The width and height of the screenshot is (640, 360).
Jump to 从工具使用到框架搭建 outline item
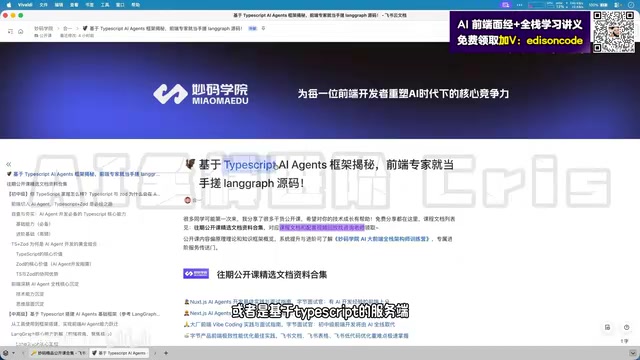(x=64, y=324)
